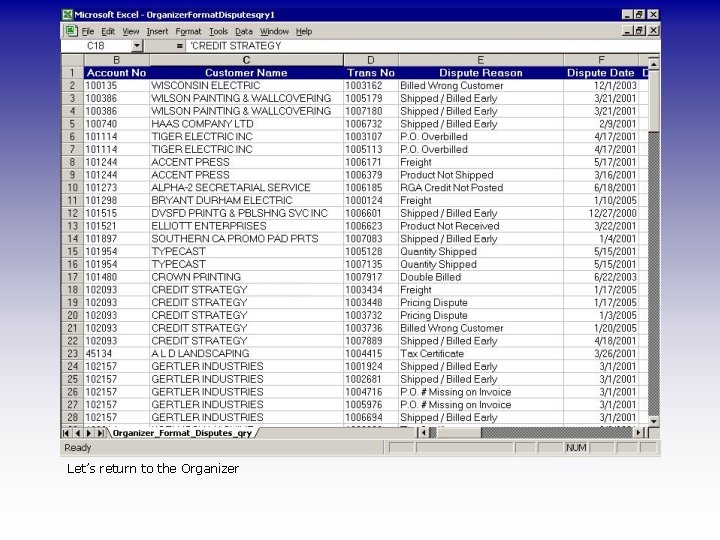Select dispute date 6/22/2003
720x540 pixels.
pos(601,277)
